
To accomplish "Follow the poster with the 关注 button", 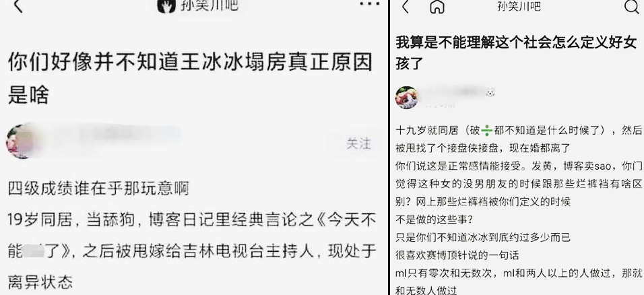I will [x=358, y=143].
